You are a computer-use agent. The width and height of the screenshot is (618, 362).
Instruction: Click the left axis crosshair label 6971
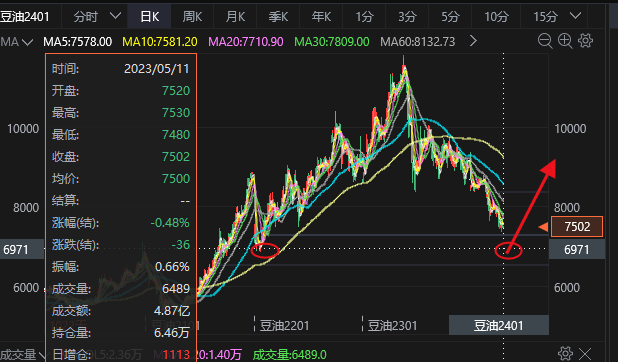tap(22, 250)
